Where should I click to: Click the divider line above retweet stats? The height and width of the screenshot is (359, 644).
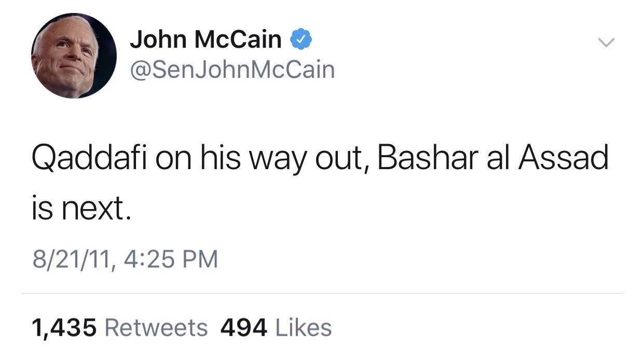(x=322, y=294)
